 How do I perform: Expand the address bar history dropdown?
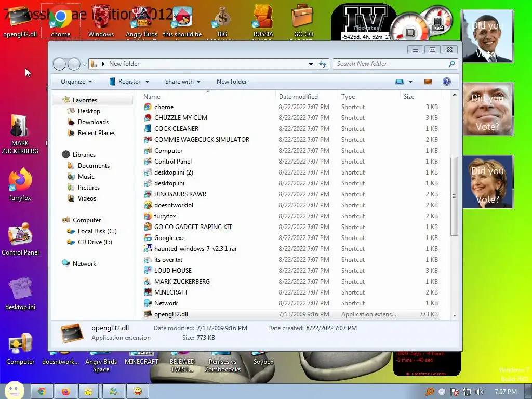pyautogui.click(x=311, y=64)
